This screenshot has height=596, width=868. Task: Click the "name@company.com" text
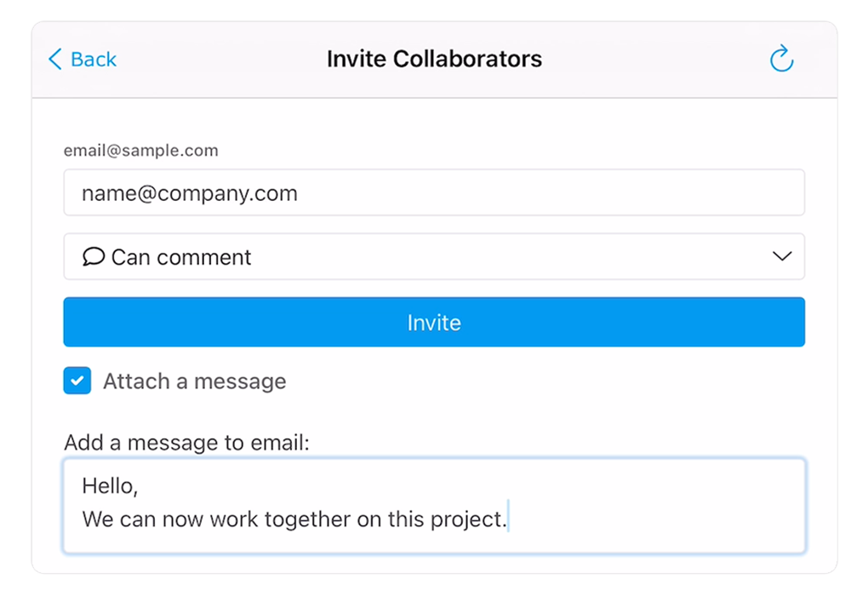click(190, 193)
